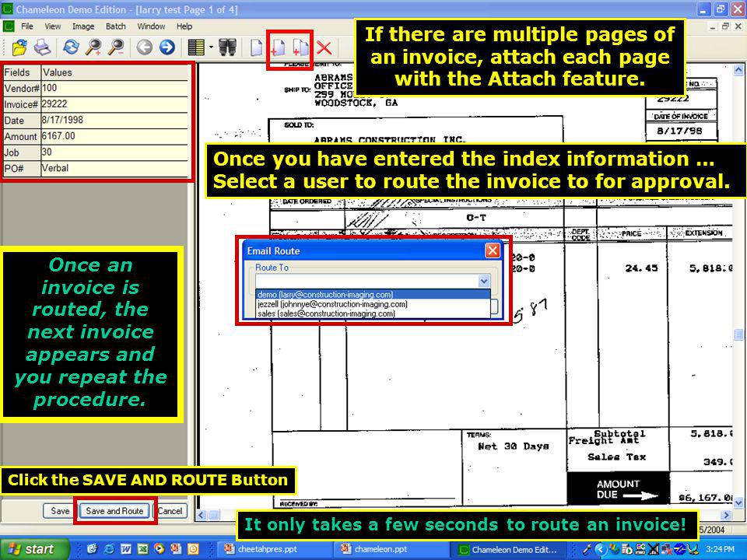Click the vertical scrollbar down arrow
Image resolution: width=747 pixels, height=560 pixels.
pyautogui.click(x=739, y=502)
